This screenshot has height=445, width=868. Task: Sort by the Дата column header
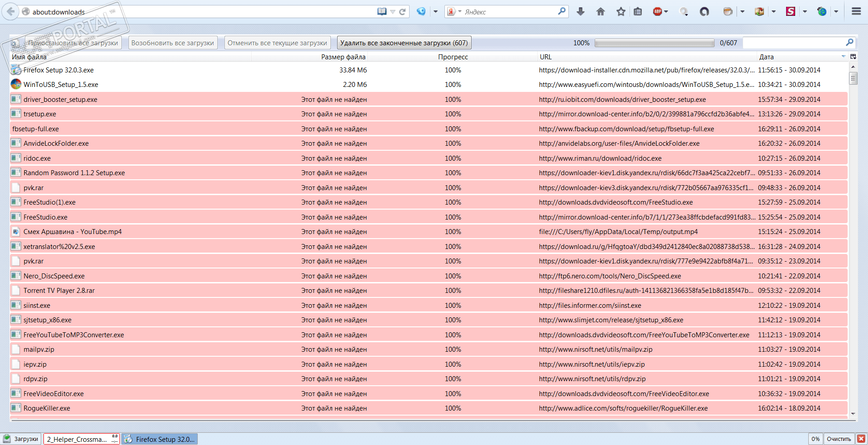click(802, 57)
